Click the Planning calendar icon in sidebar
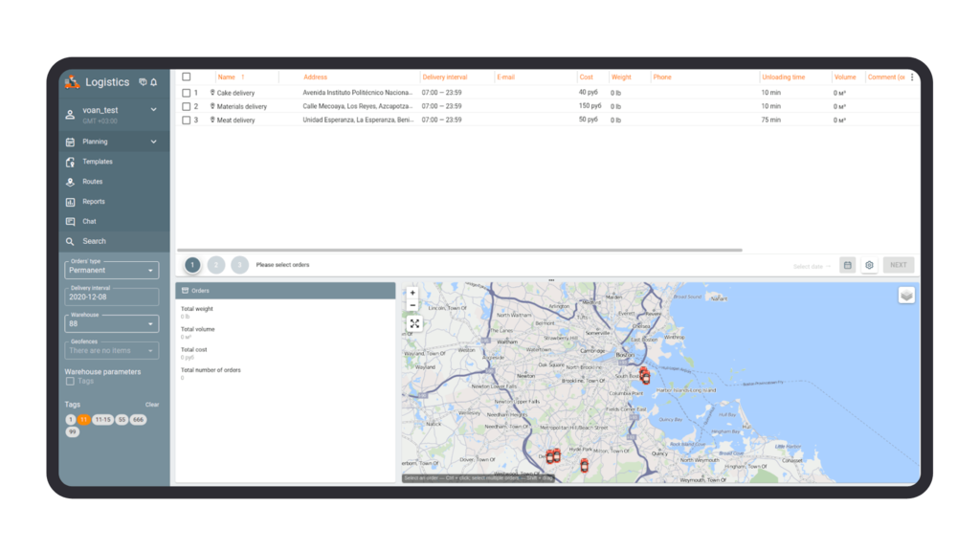The height and width of the screenshot is (551, 980). tap(70, 142)
